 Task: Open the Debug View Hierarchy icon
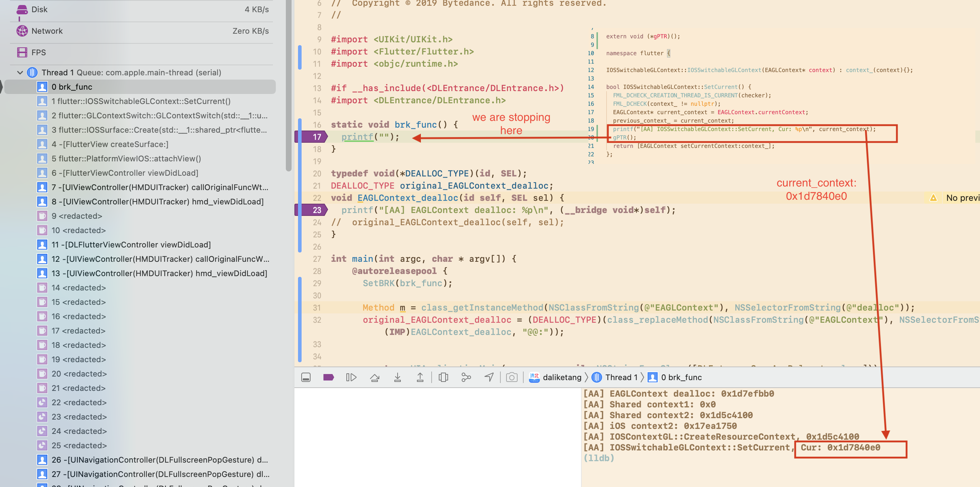(443, 377)
